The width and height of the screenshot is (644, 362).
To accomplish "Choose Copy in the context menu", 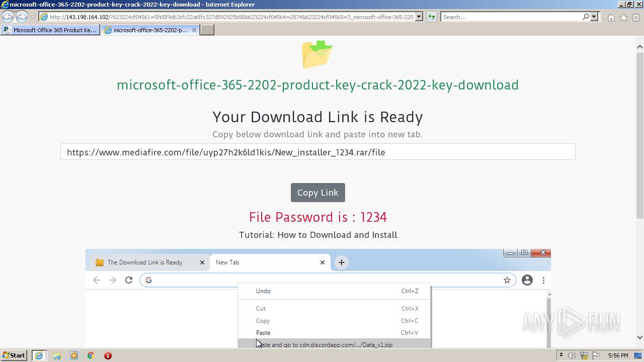I will [x=334, y=321].
